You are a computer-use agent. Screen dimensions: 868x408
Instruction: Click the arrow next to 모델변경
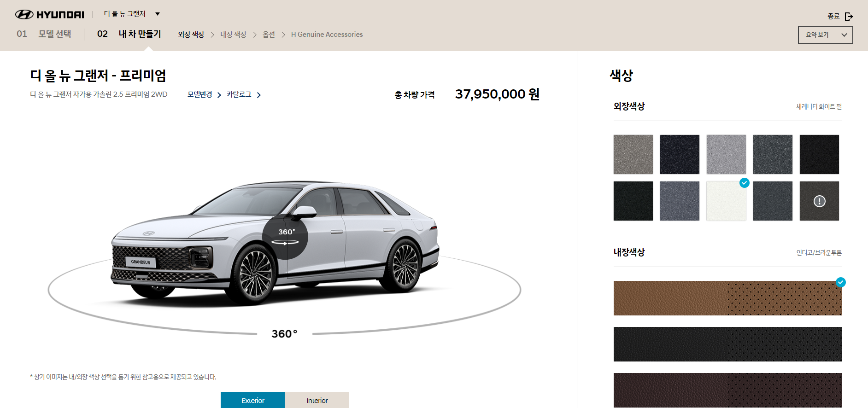tap(219, 95)
